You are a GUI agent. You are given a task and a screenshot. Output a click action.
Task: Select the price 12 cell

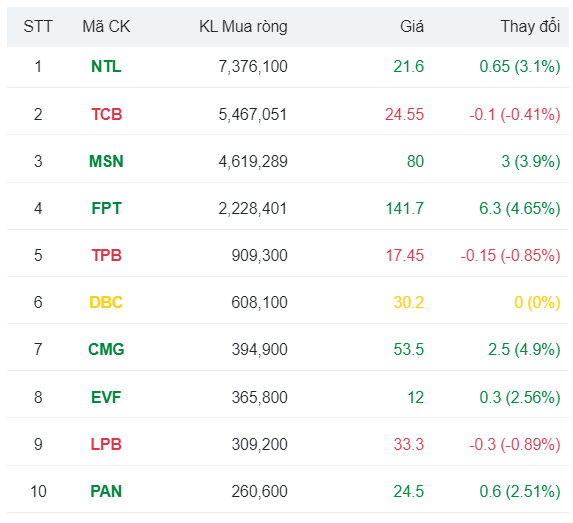pos(416,397)
